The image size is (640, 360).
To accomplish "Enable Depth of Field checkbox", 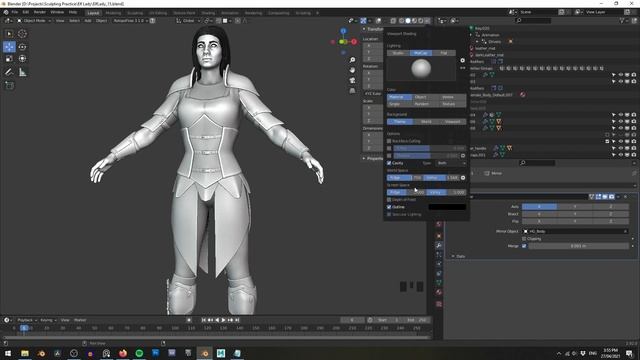I will point(389,200).
